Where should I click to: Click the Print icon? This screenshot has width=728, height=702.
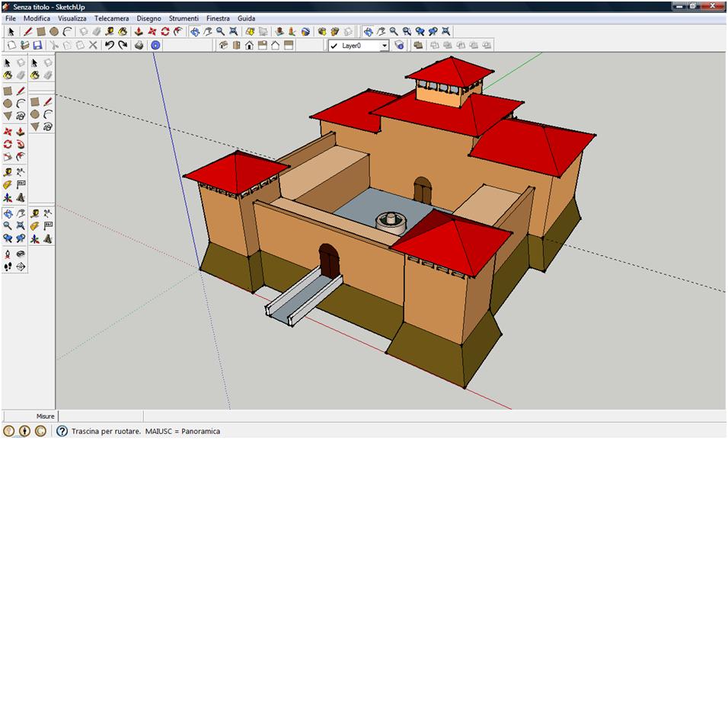tap(139, 45)
